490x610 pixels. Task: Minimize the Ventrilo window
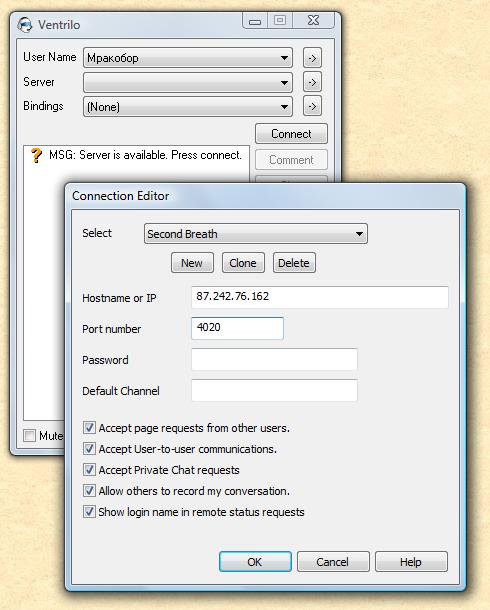point(255,21)
